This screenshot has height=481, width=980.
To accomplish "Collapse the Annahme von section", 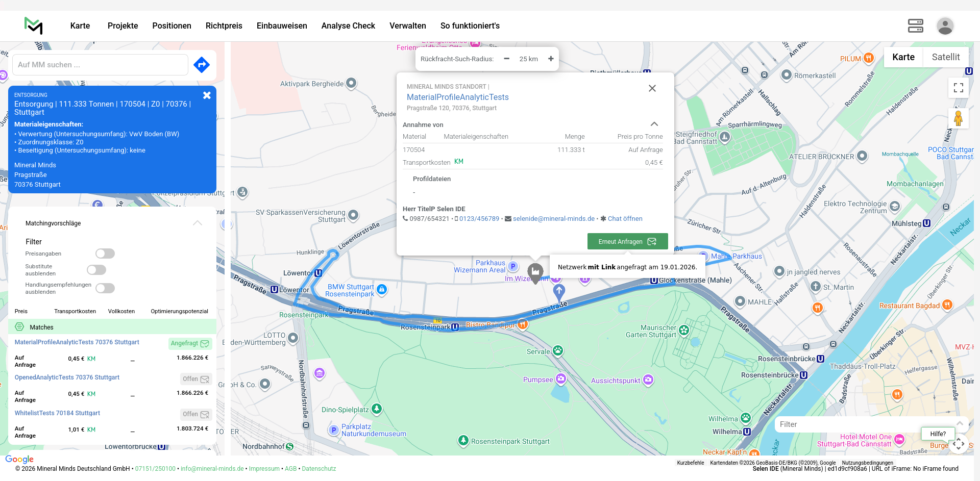I will (654, 124).
